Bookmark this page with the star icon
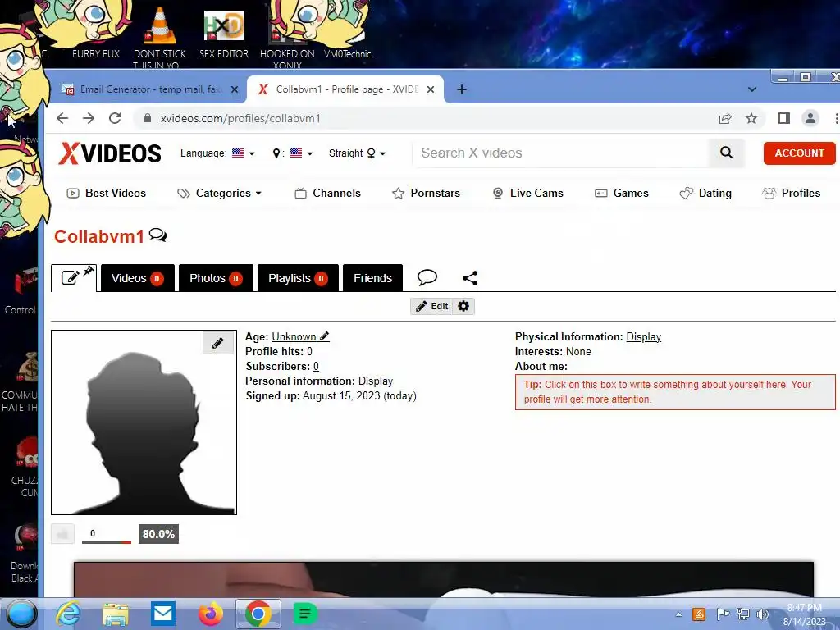This screenshot has width=840, height=630. [751, 118]
